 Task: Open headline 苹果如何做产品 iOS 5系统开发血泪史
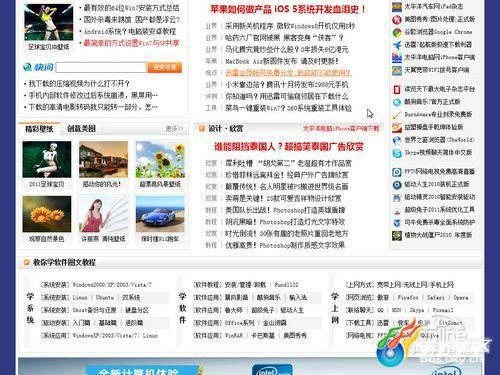click(x=287, y=9)
